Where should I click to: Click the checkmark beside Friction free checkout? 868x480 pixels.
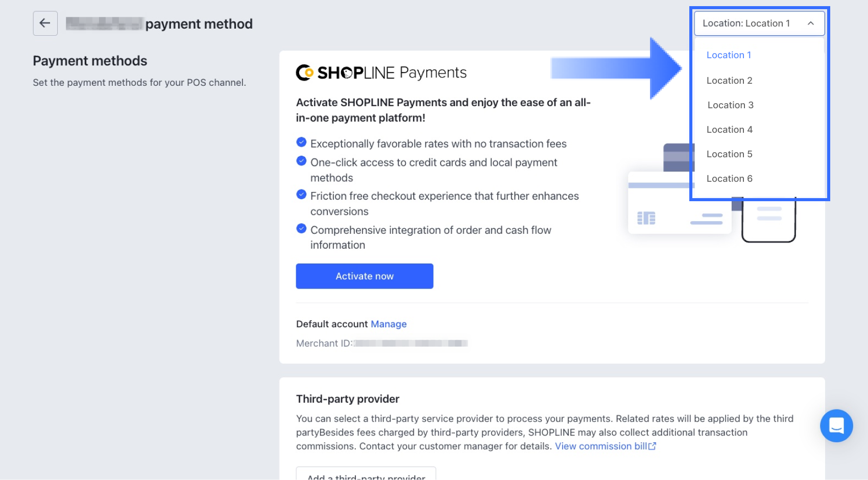[302, 195]
